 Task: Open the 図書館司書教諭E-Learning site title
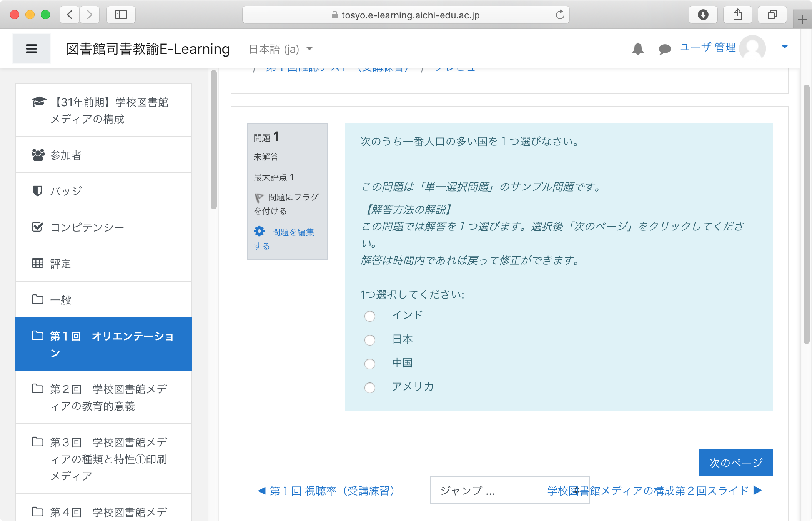(x=148, y=49)
